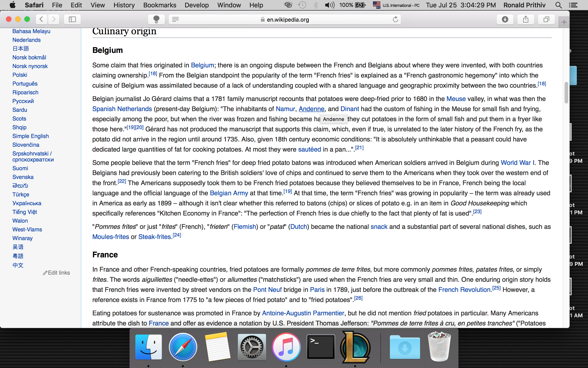Open the Develop menu
The width and height of the screenshot is (588, 368).
point(197,5)
